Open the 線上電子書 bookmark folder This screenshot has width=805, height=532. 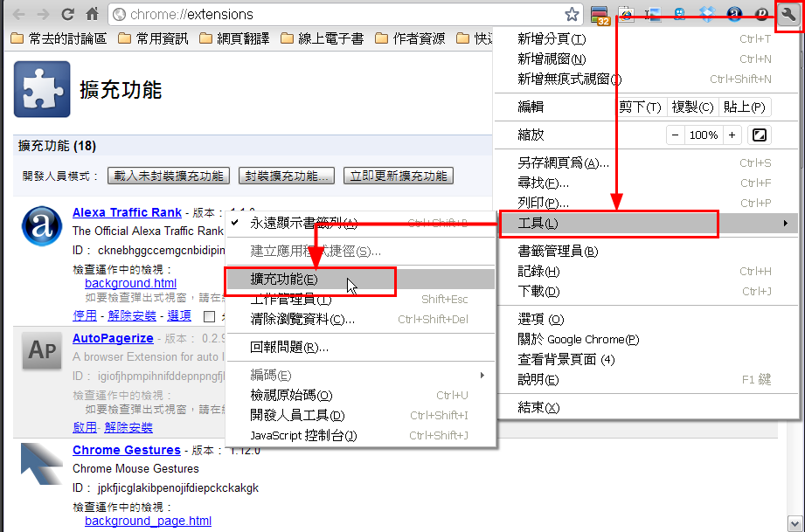323,38
